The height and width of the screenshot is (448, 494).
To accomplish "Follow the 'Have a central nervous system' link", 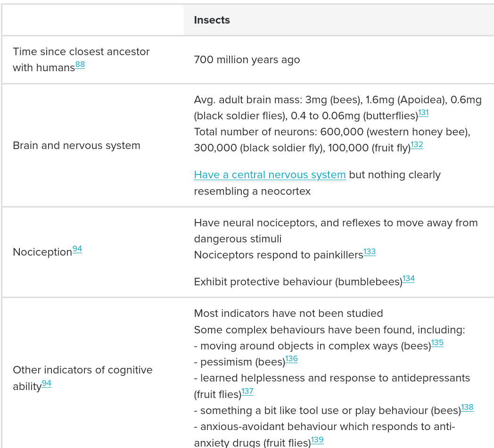I will [270, 175].
